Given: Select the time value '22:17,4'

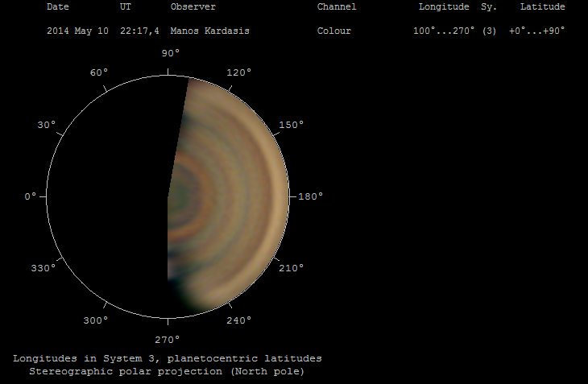Looking at the screenshot, I should 139,31.
